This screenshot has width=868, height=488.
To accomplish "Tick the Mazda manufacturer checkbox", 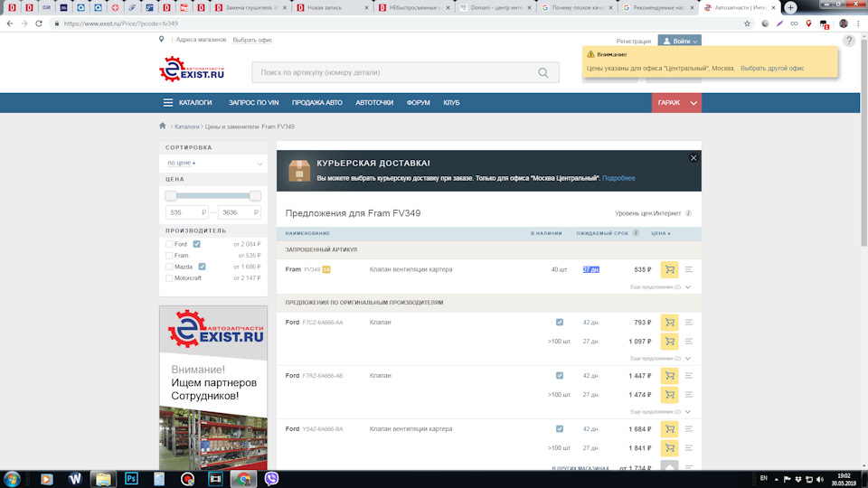I will point(169,267).
